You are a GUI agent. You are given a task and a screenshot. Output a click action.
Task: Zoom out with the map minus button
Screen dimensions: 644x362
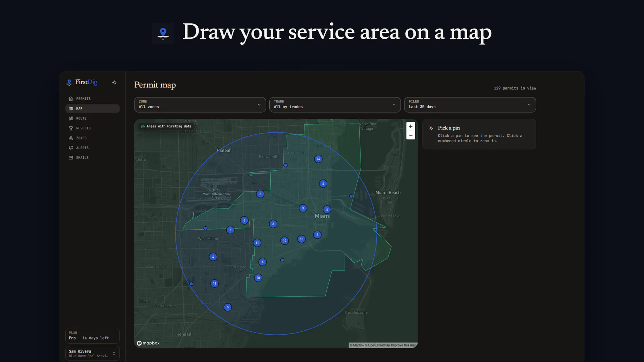[x=411, y=135]
